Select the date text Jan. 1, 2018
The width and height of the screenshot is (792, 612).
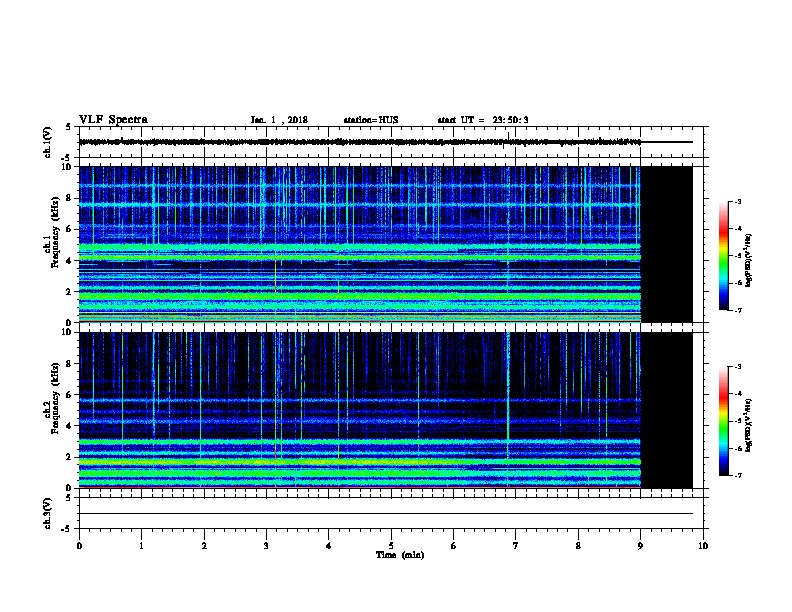(x=279, y=120)
